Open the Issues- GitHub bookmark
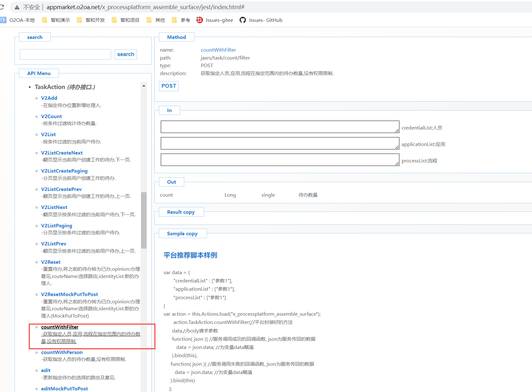Screen dimensions: 532x392 [261, 20]
